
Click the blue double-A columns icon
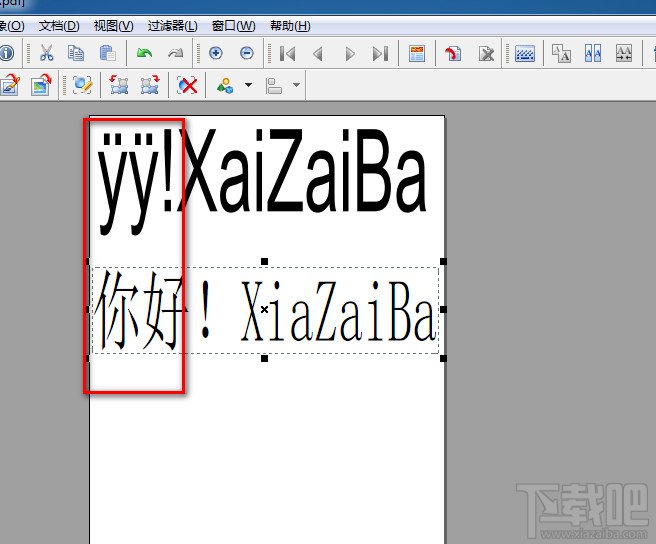point(593,54)
